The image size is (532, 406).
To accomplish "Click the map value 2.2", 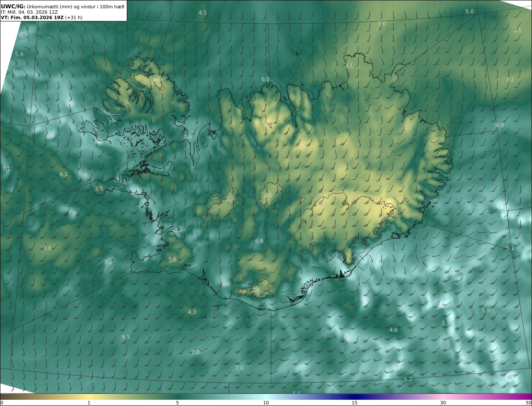I will tap(409, 127).
